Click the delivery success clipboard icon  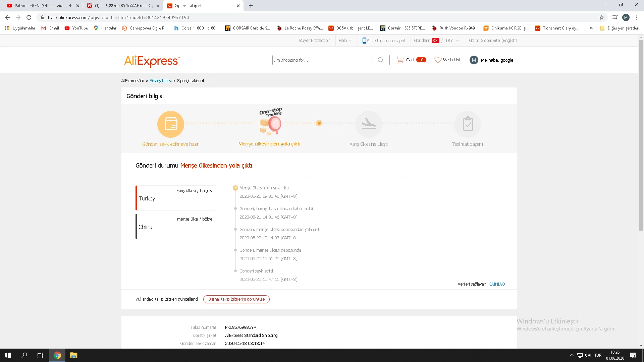point(468,124)
